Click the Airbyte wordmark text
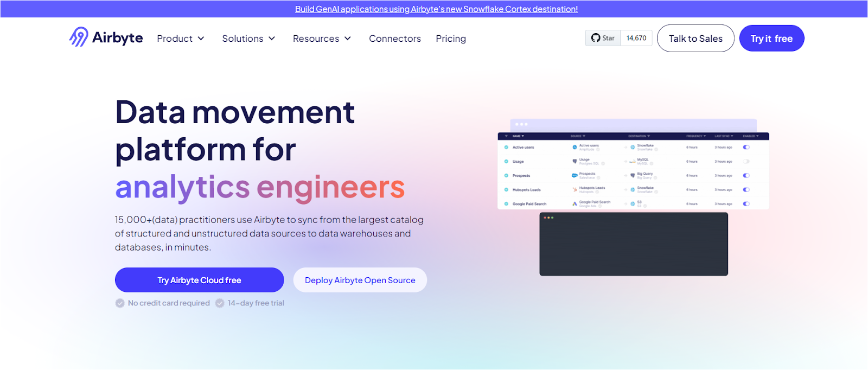This screenshot has width=868, height=370. [x=118, y=37]
